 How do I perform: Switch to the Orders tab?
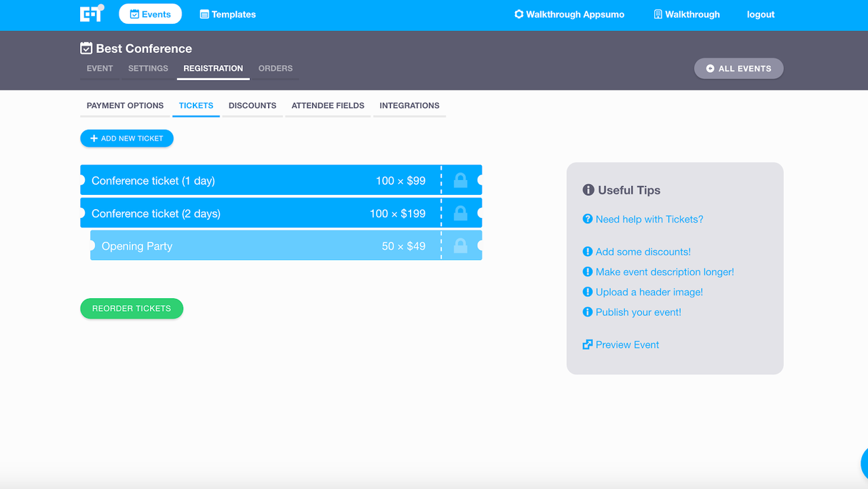(x=275, y=69)
